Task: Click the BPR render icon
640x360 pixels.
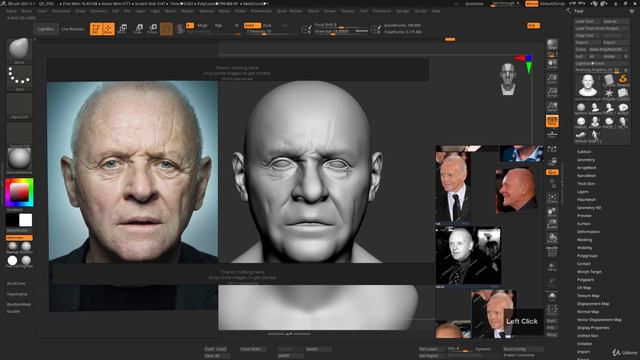Action: [552, 44]
